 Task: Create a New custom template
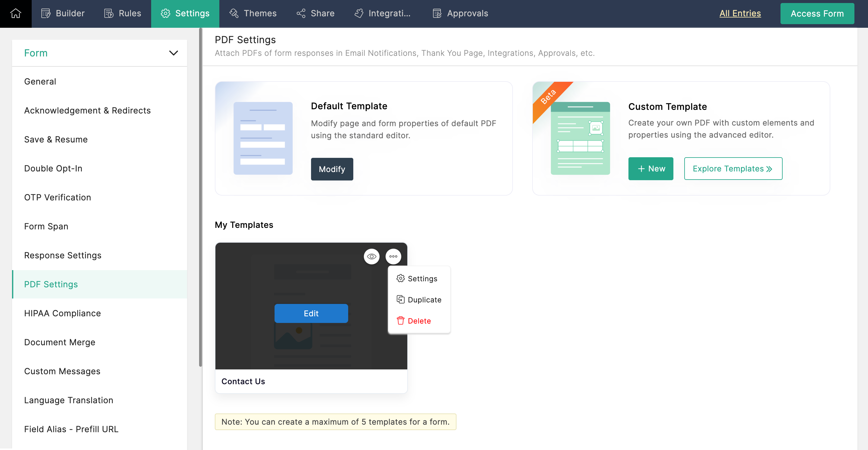(x=650, y=168)
